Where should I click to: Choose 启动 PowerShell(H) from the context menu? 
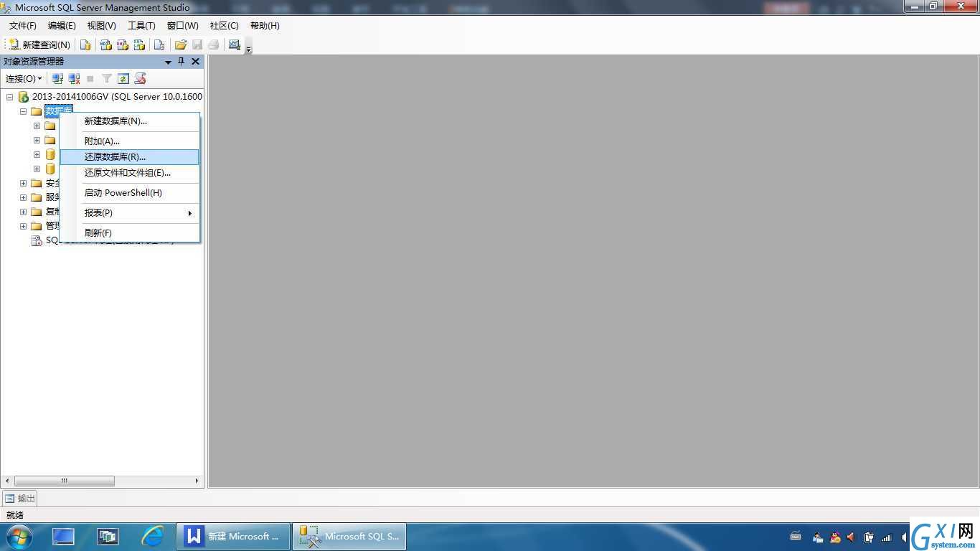129,193
